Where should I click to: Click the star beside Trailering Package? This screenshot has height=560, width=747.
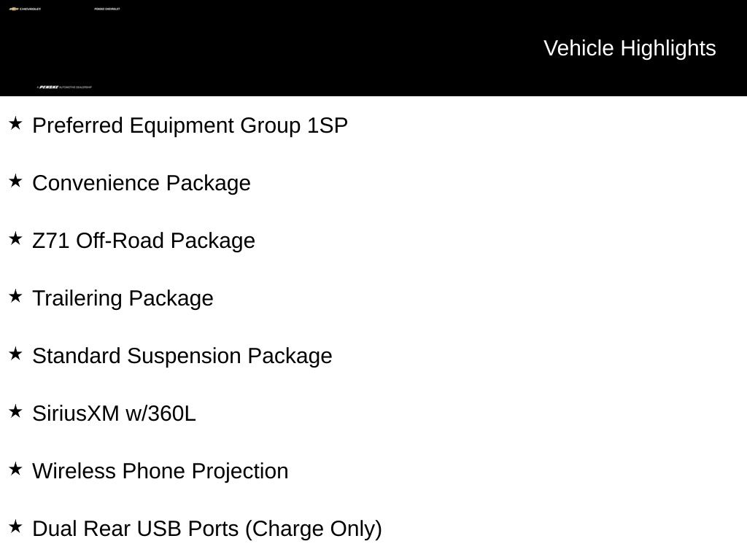pyautogui.click(x=16, y=296)
